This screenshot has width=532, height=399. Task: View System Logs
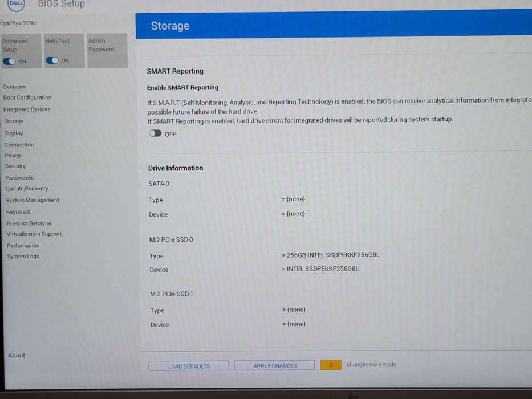click(x=23, y=256)
